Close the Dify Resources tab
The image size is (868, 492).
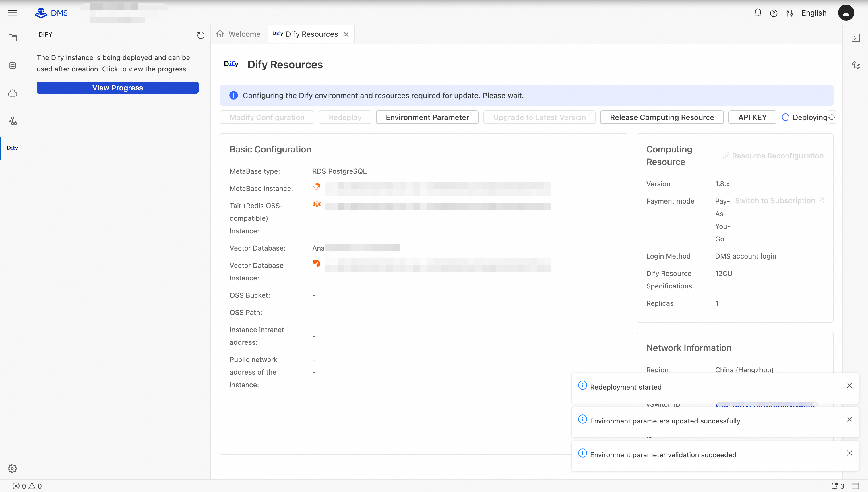tap(346, 34)
